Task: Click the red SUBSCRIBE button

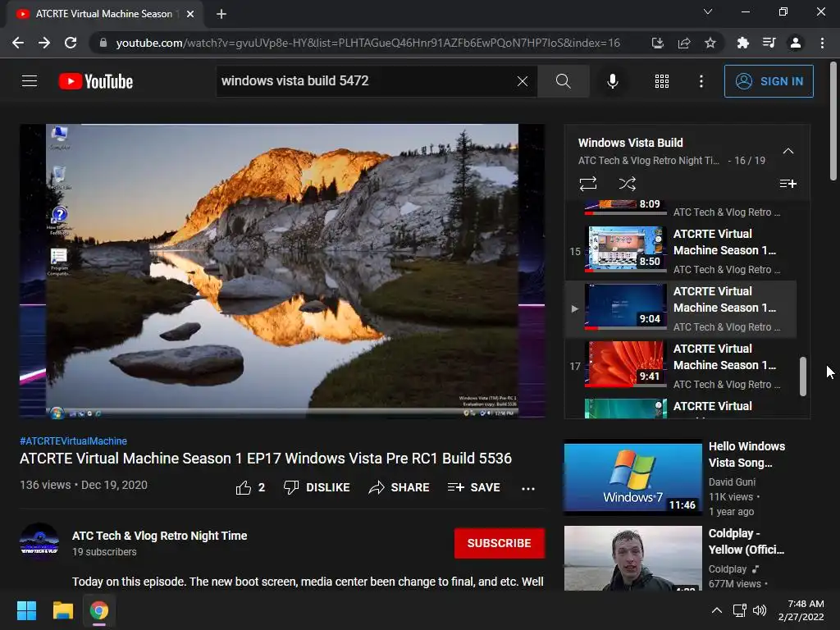Action: pos(500,543)
